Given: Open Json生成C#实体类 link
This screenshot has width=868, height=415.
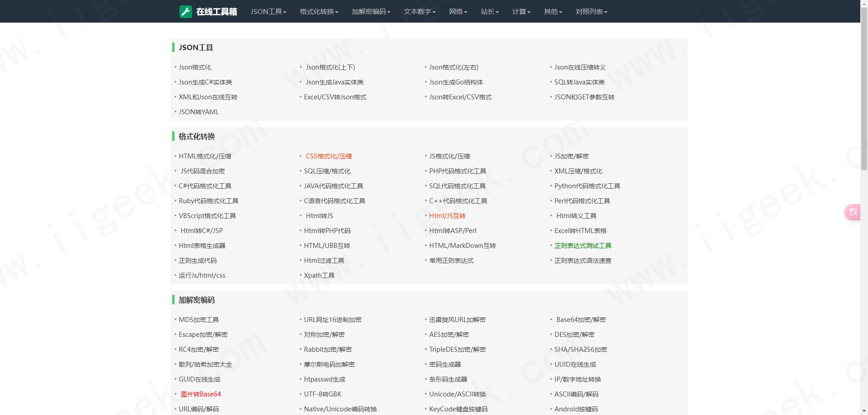Looking at the screenshot, I should click(x=205, y=82).
